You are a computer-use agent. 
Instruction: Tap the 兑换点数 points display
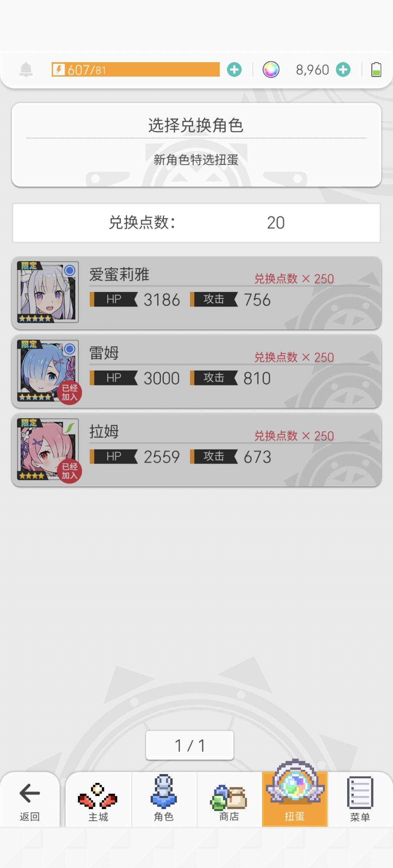196,223
